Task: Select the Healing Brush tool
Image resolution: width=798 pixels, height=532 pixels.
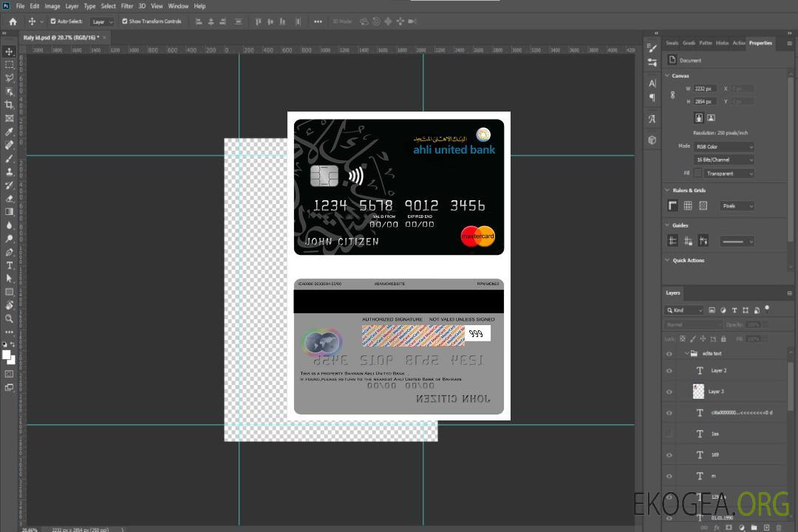Action: (x=9, y=145)
